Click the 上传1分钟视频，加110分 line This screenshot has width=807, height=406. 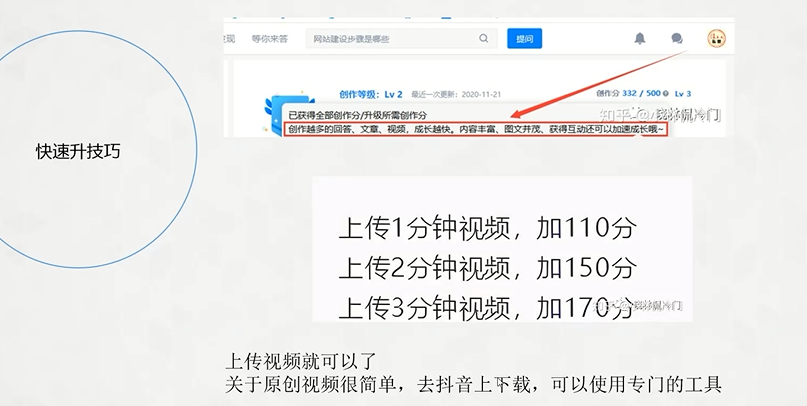pyautogui.click(x=488, y=228)
